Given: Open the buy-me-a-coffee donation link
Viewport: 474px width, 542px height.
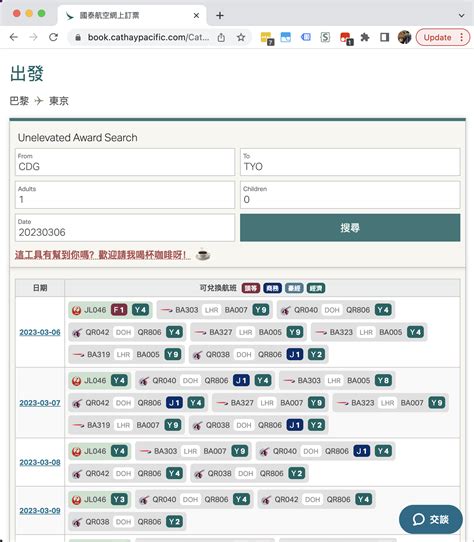Looking at the screenshot, I should [x=103, y=255].
